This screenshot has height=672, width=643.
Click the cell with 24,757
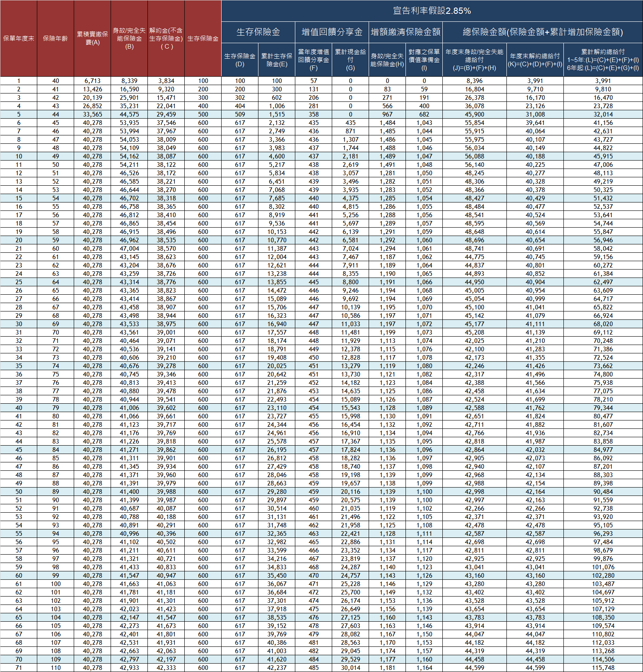(x=350, y=576)
